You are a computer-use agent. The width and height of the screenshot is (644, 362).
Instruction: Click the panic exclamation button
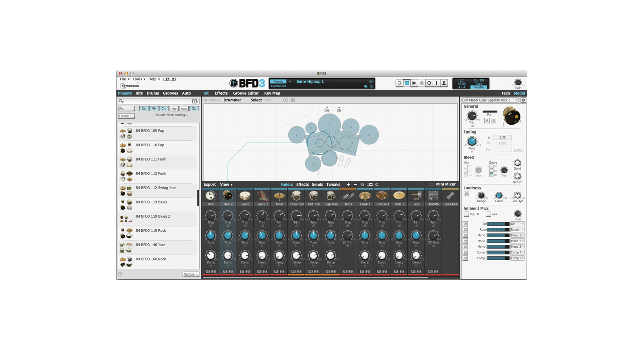click(x=436, y=83)
